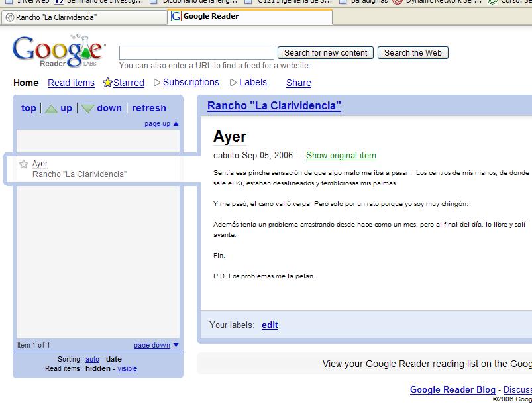Viewport: 532px width, 406px height.
Task: Open Labels link
Action: coord(253,82)
